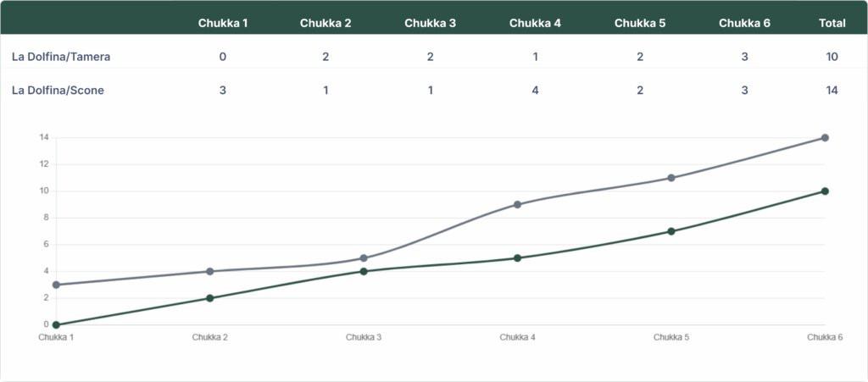This screenshot has width=868, height=382.
Task: Select the Chukka 6 column header
Action: [x=744, y=23]
